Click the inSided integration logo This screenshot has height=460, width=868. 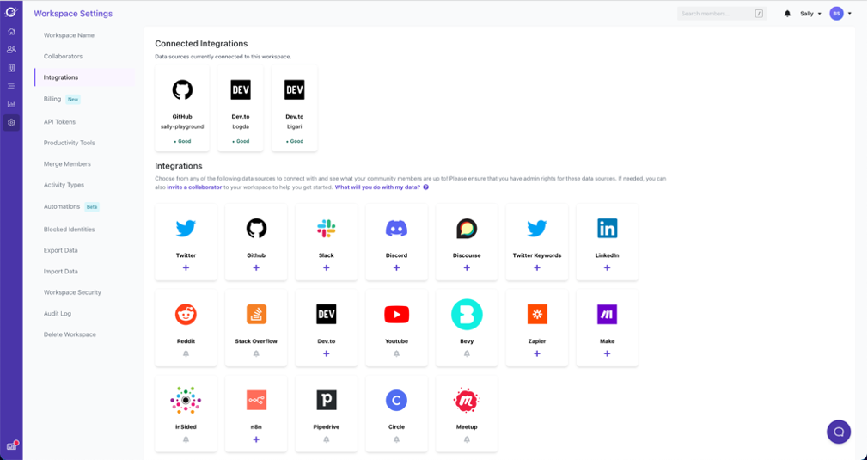point(186,400)
